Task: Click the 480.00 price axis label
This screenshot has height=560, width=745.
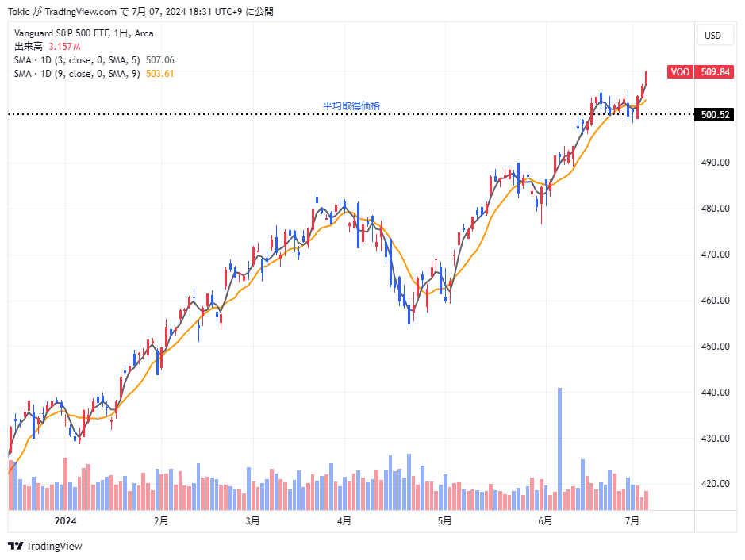Action: click(715, 209)
